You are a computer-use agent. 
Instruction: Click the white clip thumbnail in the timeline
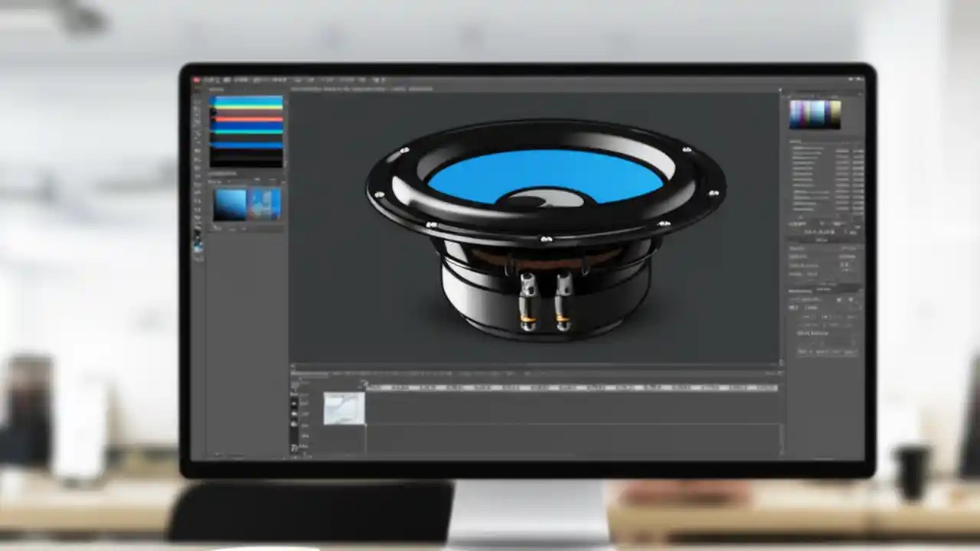pos(344,407)
